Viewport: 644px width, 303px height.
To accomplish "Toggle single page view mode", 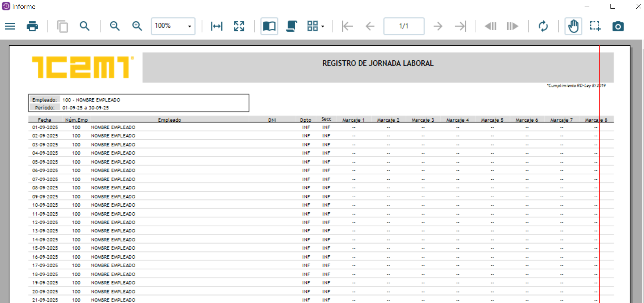I will [269, 26].
